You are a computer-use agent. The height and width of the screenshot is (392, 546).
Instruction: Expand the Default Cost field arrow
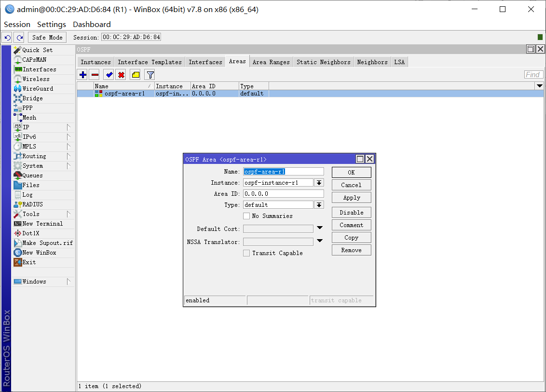tap(320, 228)
